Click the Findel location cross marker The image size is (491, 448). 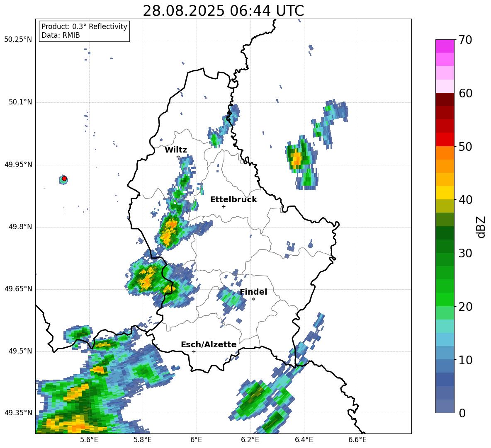[x=253, y=299]
